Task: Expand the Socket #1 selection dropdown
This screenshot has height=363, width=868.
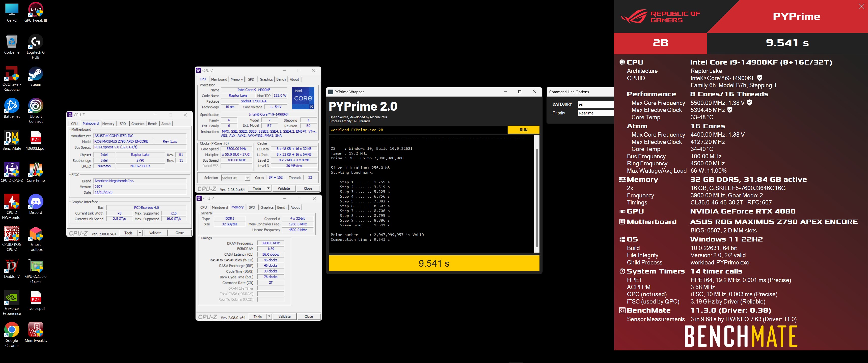Action: (x=248, y=178)
